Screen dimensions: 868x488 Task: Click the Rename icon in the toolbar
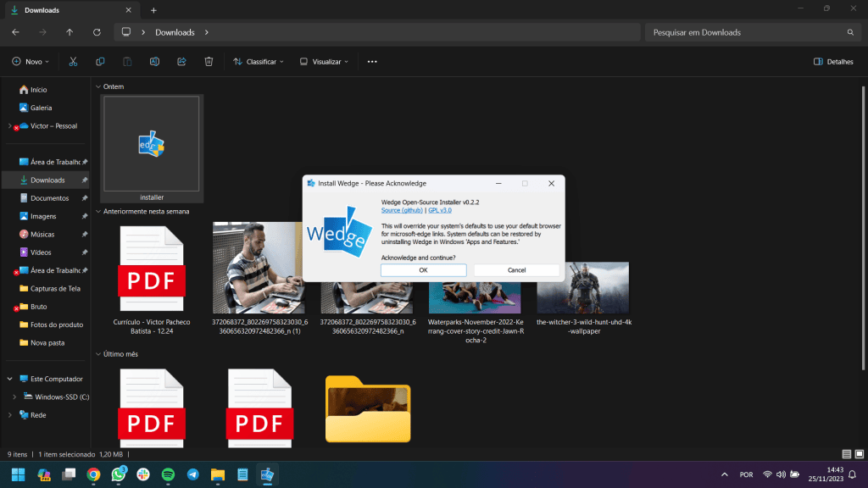pos(154,61)
